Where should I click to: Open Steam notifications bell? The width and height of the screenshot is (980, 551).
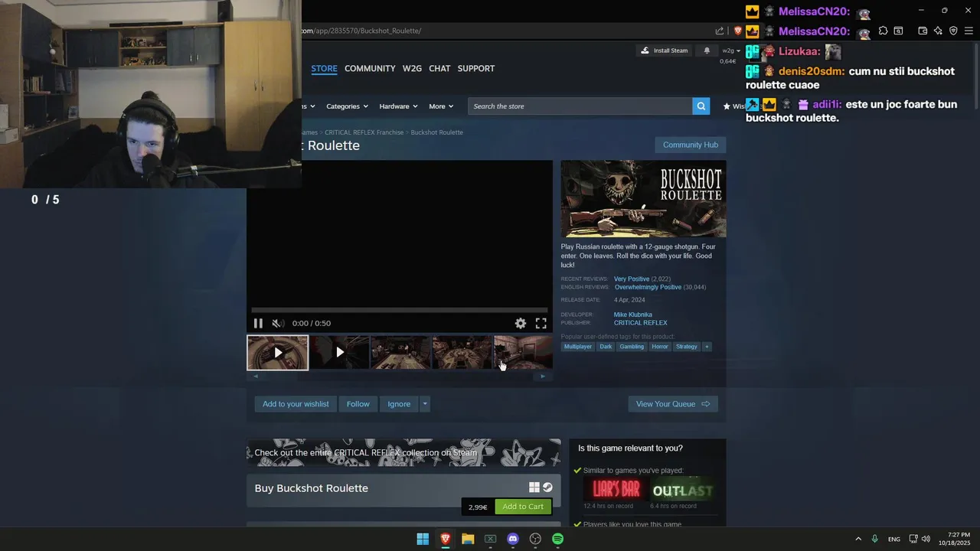(x=707, y=51)
